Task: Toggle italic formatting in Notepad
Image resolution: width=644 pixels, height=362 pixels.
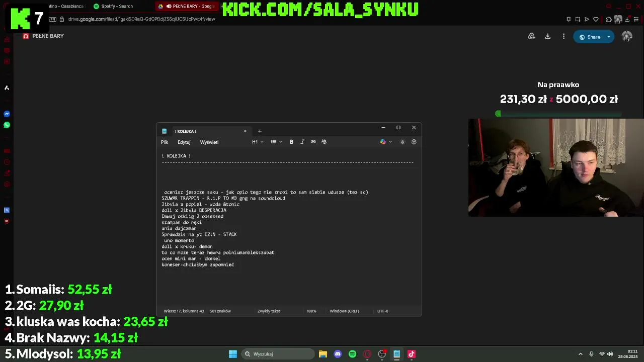Action: [302, 142]
